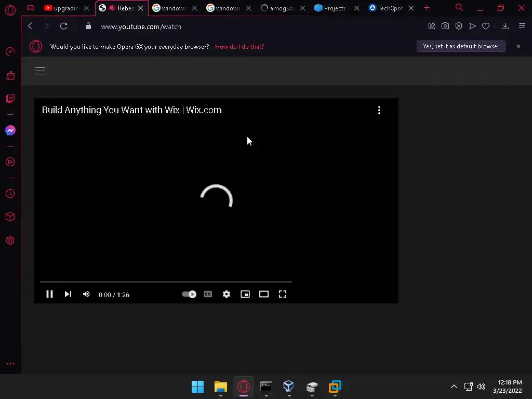This screenshot has width=532, height=399.
Task: Search tabs with magnifier icon
Action: coord(459,7)
